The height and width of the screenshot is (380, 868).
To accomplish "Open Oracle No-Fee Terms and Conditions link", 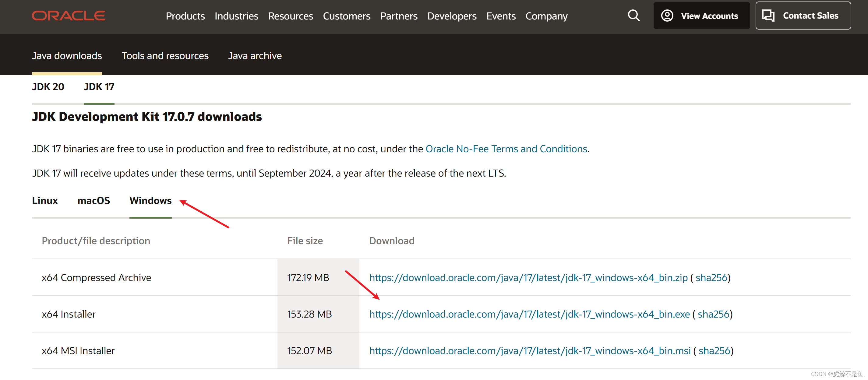I will point(506,149).
